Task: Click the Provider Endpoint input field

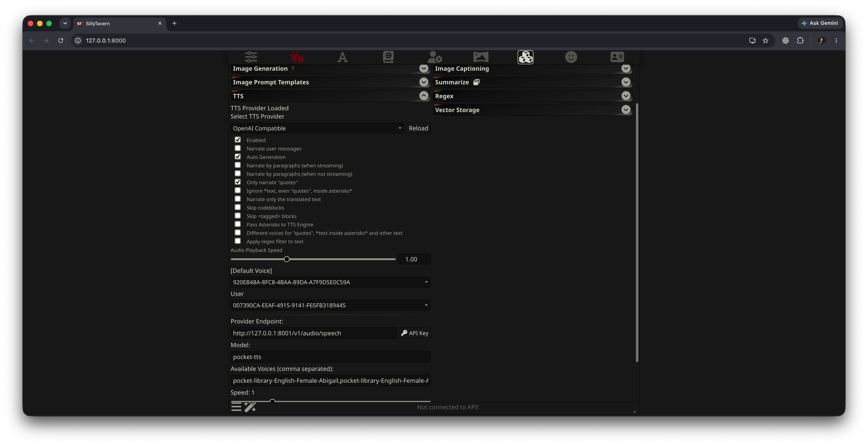Action: 313,333
